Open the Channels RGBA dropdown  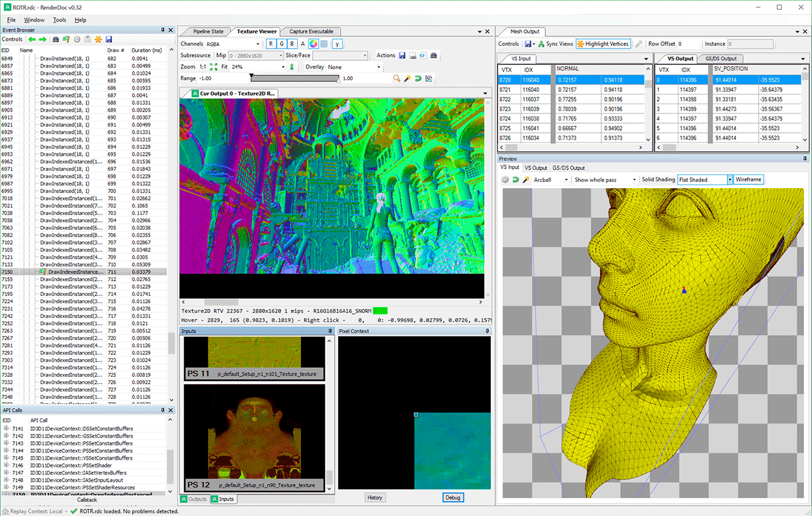(x=233, y=44)
